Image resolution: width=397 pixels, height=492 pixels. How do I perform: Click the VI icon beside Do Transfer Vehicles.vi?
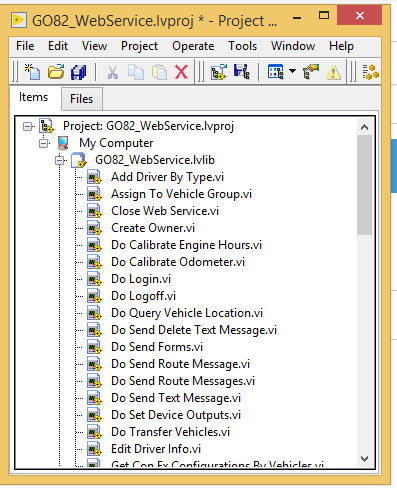(94, 432)
